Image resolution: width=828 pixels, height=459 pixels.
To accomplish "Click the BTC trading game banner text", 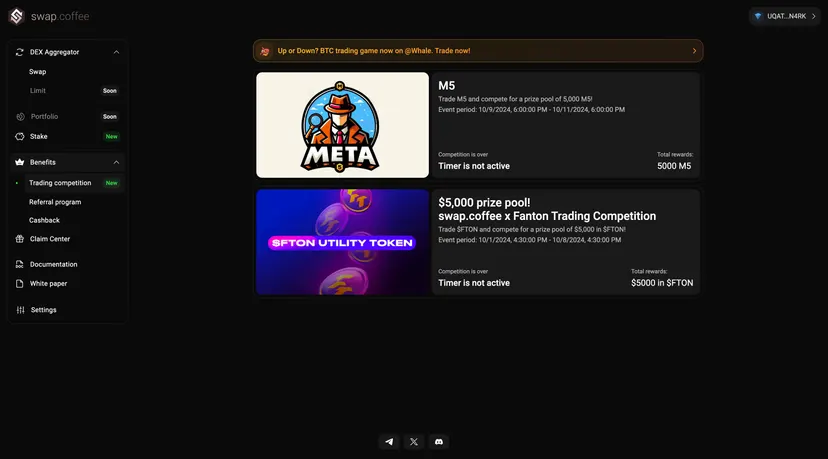I will coord(374,51).
